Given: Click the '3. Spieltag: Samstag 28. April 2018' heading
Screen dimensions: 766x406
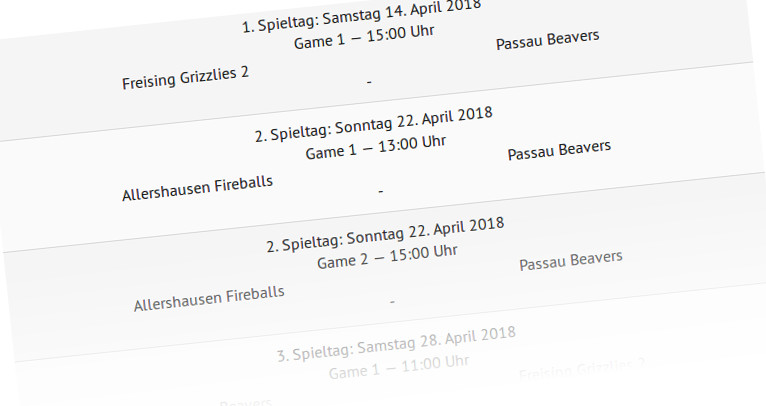Looking at the screenshot, I should click(397, 344).
